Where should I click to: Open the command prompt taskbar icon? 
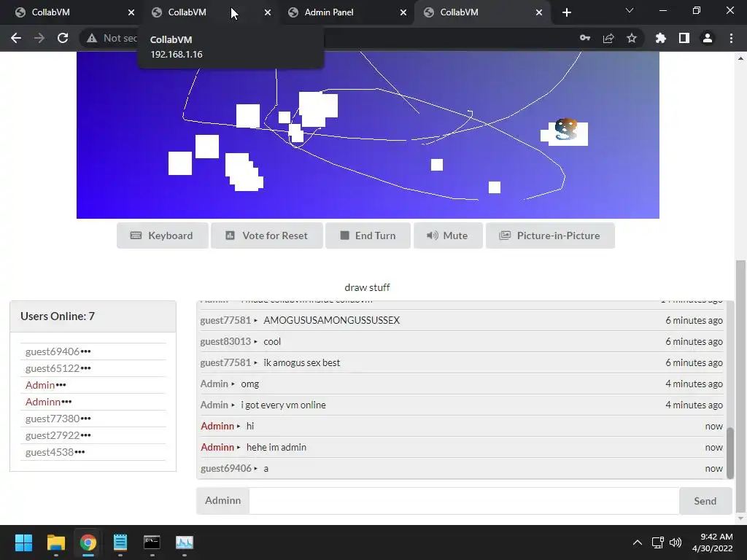pos(152,542)
